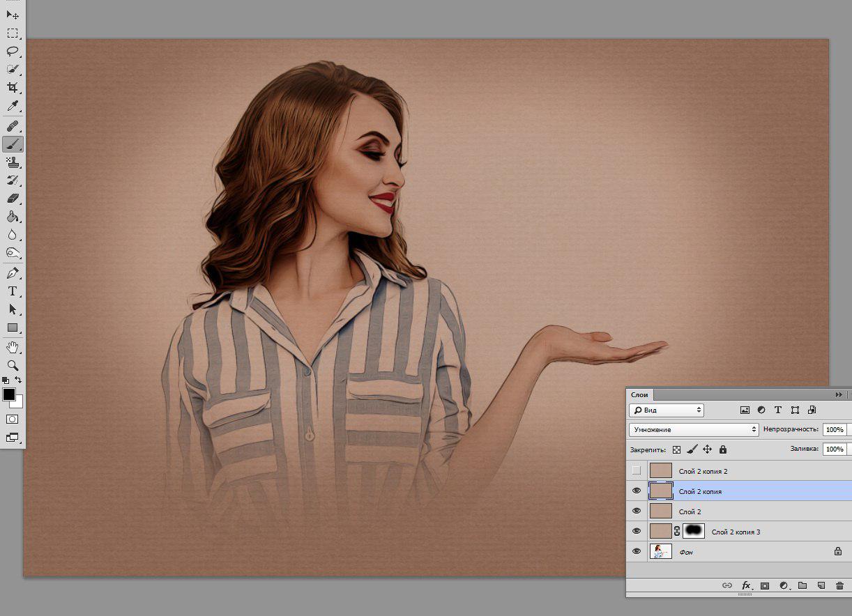Select the Lasso tool

[13, 51]
